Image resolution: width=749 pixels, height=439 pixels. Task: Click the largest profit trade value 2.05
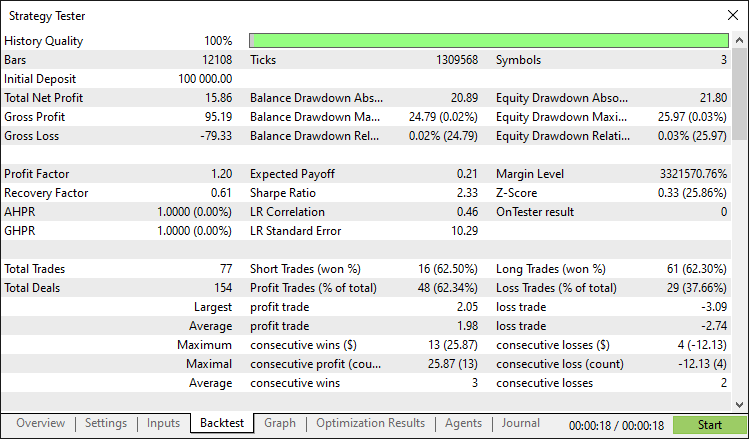[467, 307]
